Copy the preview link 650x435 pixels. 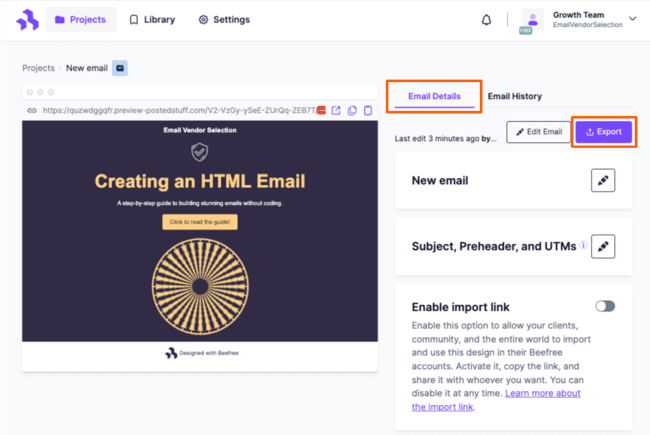[352, 110]
